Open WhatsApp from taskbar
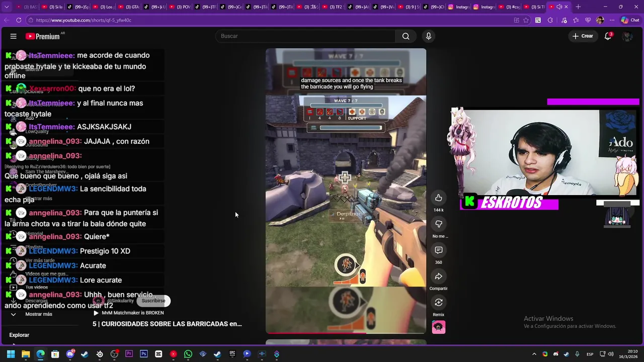The height and width of the screenshot is (362, 644). click(x=188, y=354)
